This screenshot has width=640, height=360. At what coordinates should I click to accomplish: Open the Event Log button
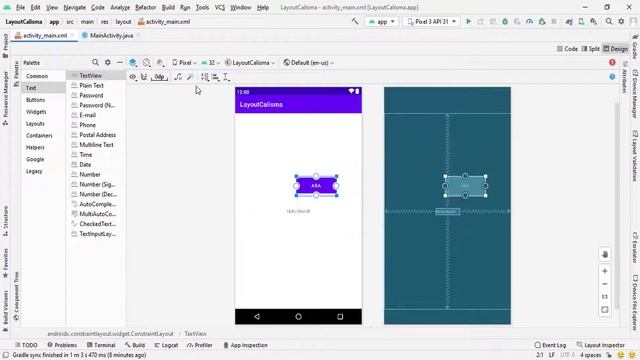point(550,345)
